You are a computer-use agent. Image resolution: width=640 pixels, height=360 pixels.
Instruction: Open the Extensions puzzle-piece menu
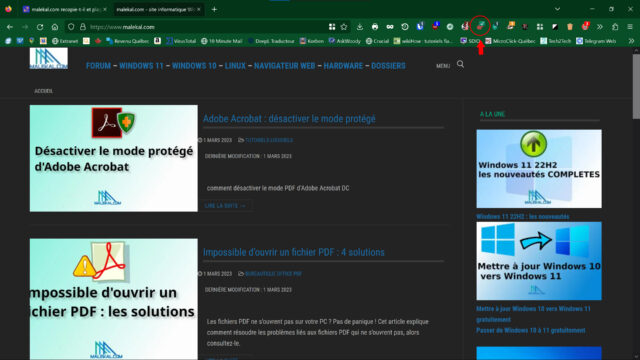pyautogui.click(x=615, y=27)
